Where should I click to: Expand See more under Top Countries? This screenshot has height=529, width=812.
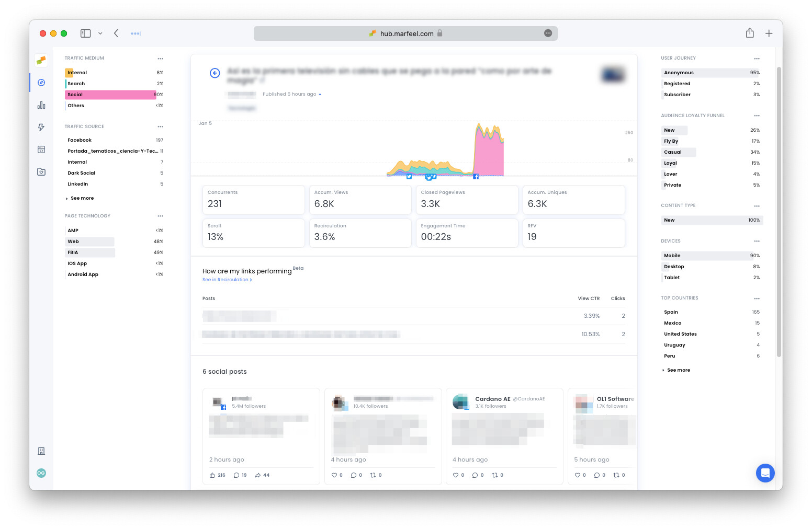(678, 370)
